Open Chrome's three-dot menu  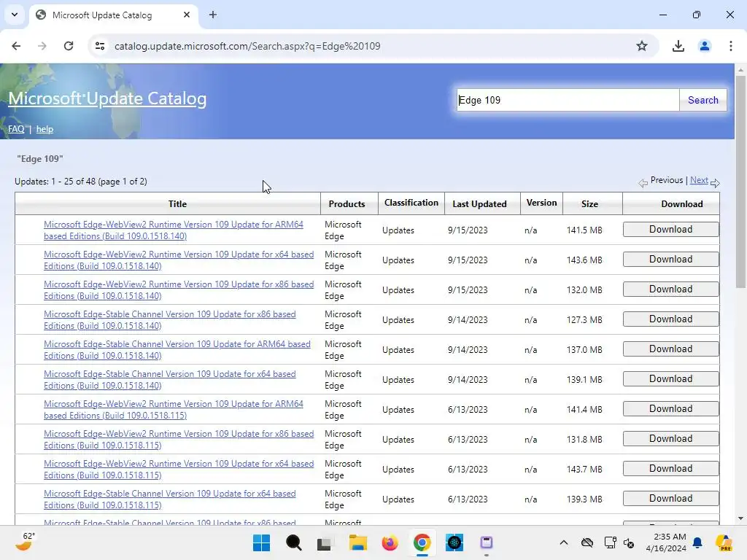click(x=730, y=46)
